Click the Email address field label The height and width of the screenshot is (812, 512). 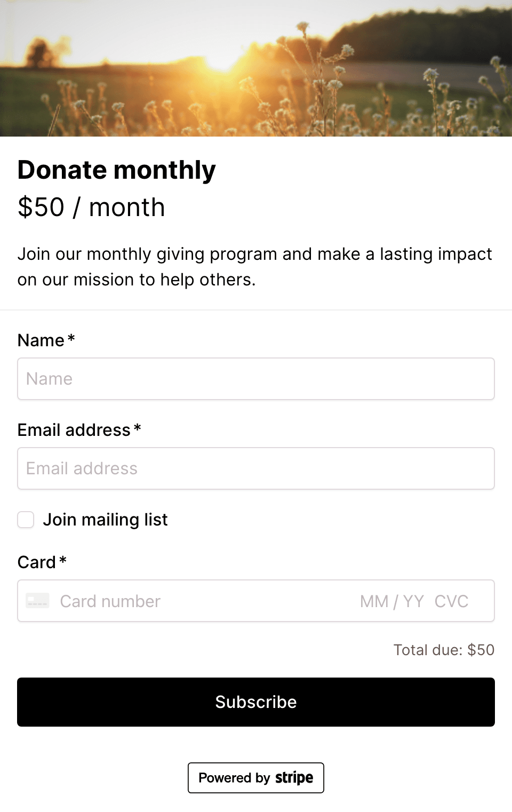coord(74,430)
